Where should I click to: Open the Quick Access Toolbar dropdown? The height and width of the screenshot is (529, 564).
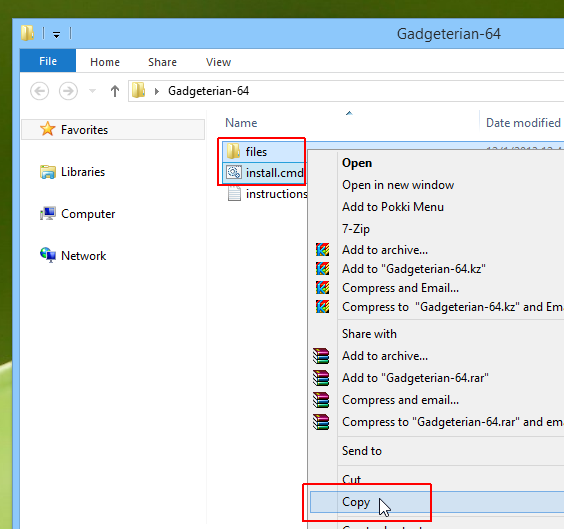click(x=56, y=35)
